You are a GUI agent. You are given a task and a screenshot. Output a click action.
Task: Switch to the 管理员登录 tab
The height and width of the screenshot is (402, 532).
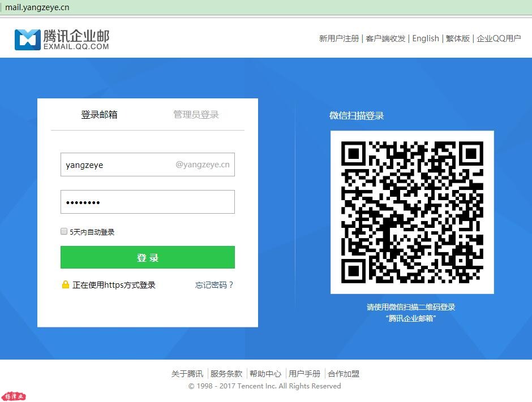click(196, 115)
